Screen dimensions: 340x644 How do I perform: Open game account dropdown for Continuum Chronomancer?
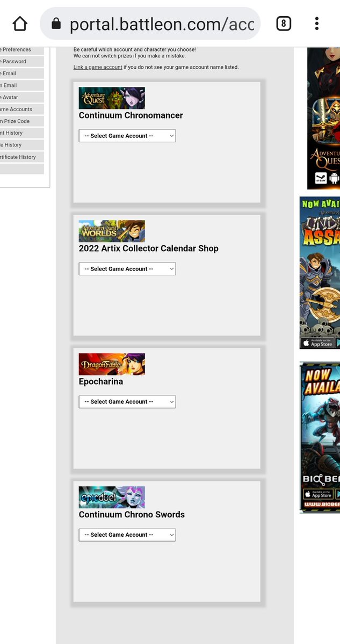(127, 136)
